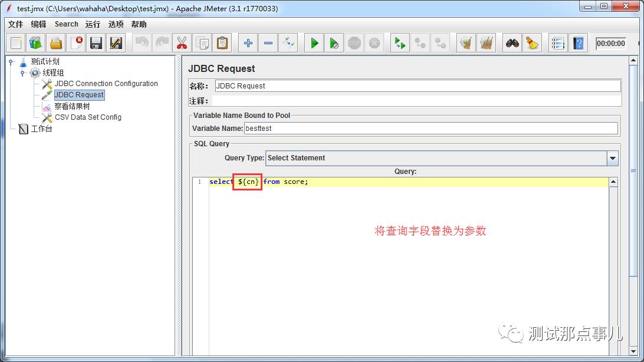Select the 测试计划 tree item
The image size is (644, 362).
click(x=45, y=61)
